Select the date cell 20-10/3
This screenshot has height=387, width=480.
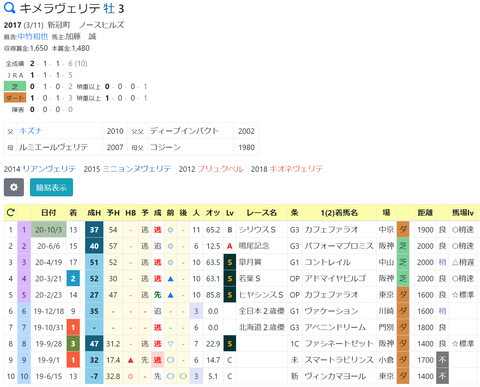point(49,230)
